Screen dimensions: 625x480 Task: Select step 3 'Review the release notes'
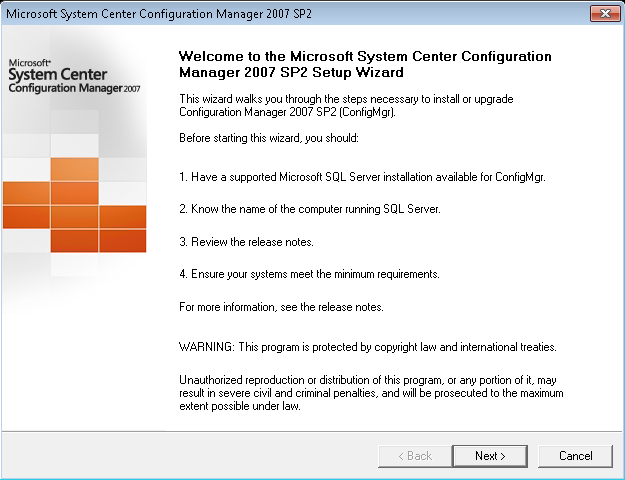[246, 242]
